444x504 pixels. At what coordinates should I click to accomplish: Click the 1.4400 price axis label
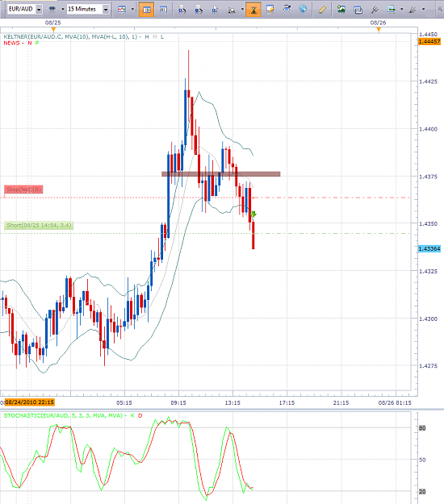click(428, 129)
